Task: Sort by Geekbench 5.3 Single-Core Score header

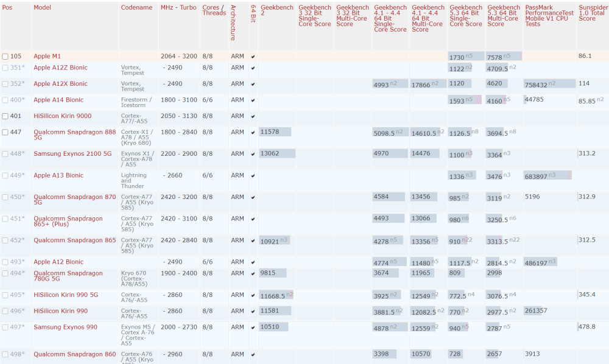Action: (466, 16)
